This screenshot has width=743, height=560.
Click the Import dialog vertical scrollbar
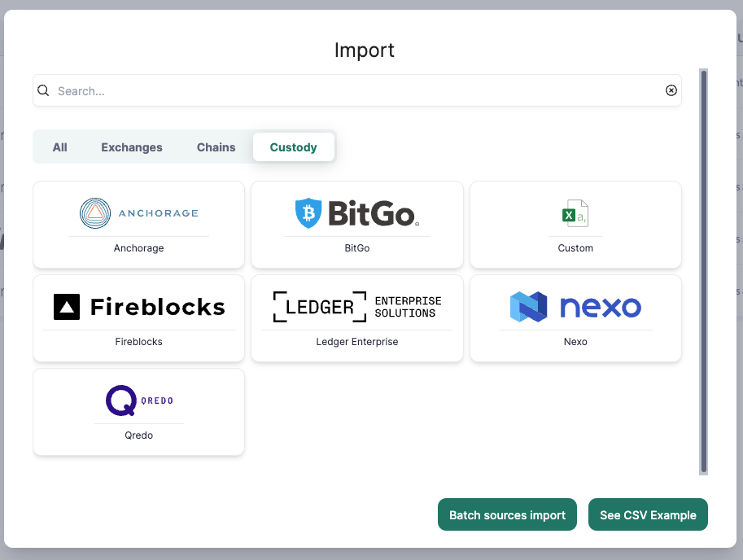704,272
